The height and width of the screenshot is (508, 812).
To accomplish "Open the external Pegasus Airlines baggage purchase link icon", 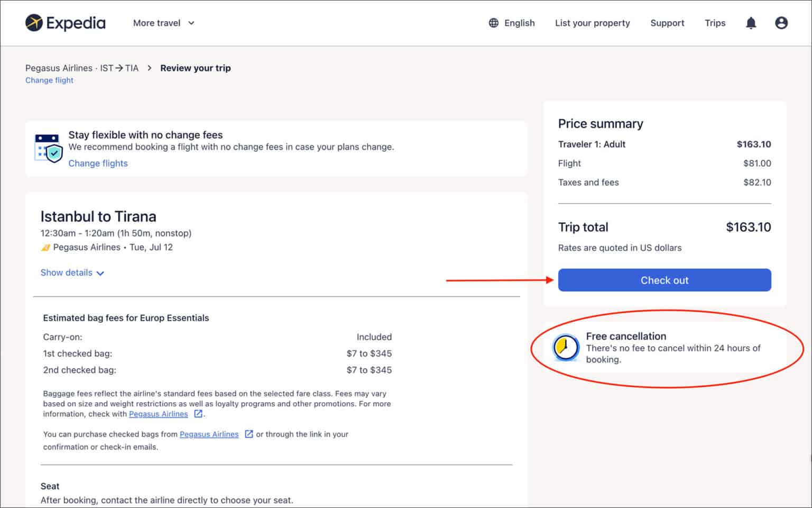I will pyautogui.click(x=248, y=434).
